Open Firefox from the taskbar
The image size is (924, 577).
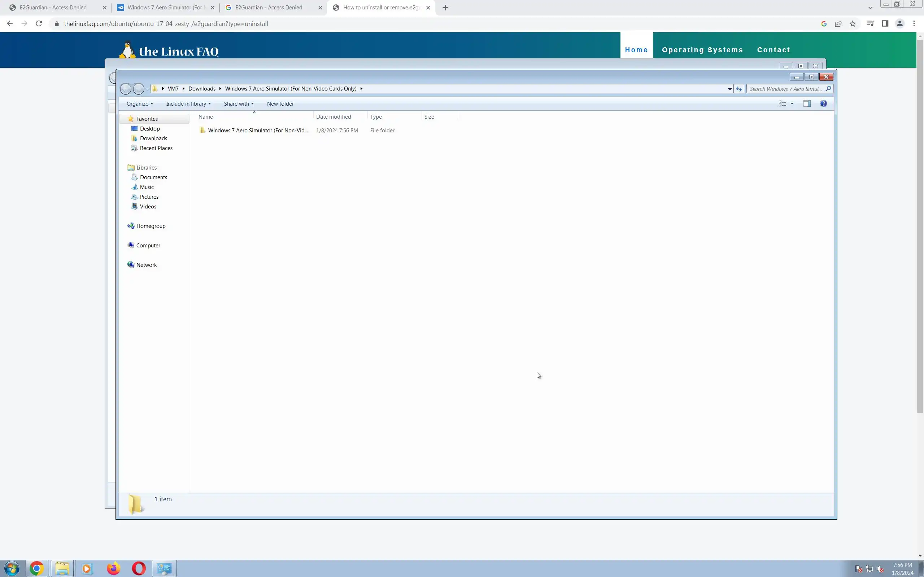pyautogui.click(x=113, y=569)
